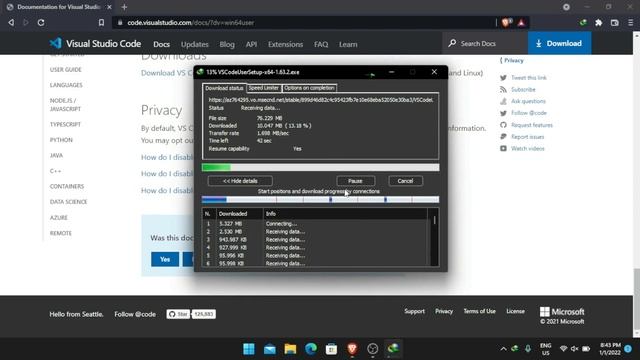Viewport: 640px width, 360px height.
Task: Open File Explorer from the taskbar
Action: pos(290,349)
